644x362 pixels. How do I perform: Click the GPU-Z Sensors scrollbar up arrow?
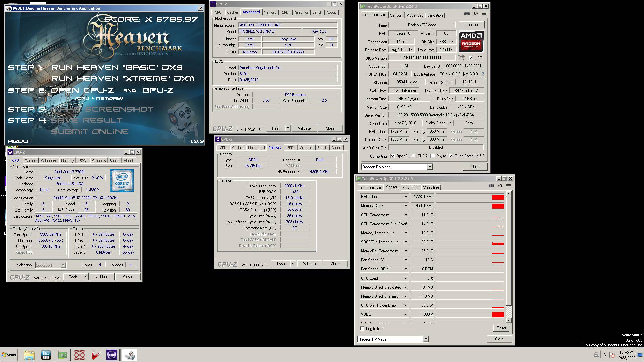(508, 194)
